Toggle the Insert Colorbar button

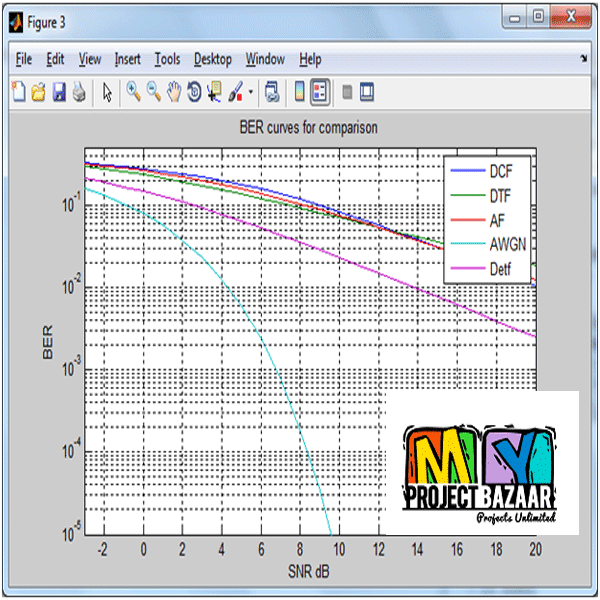pos(299,93)
